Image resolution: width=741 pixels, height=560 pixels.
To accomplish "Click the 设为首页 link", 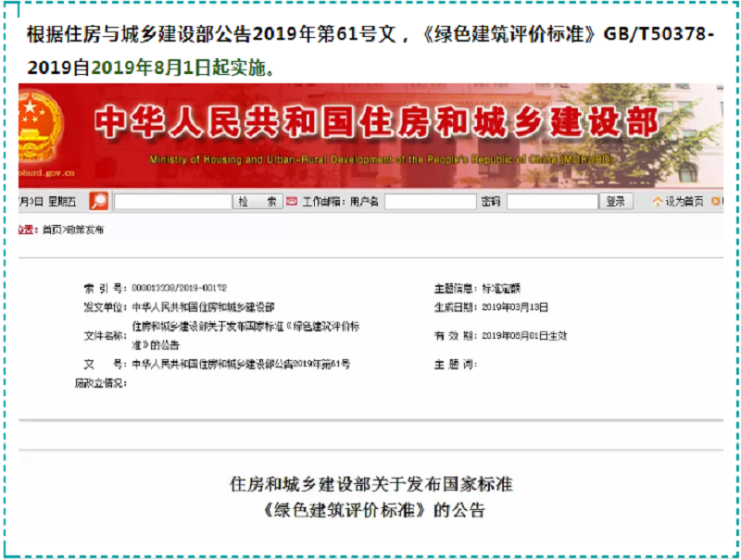I will click(x=684, y=202).
